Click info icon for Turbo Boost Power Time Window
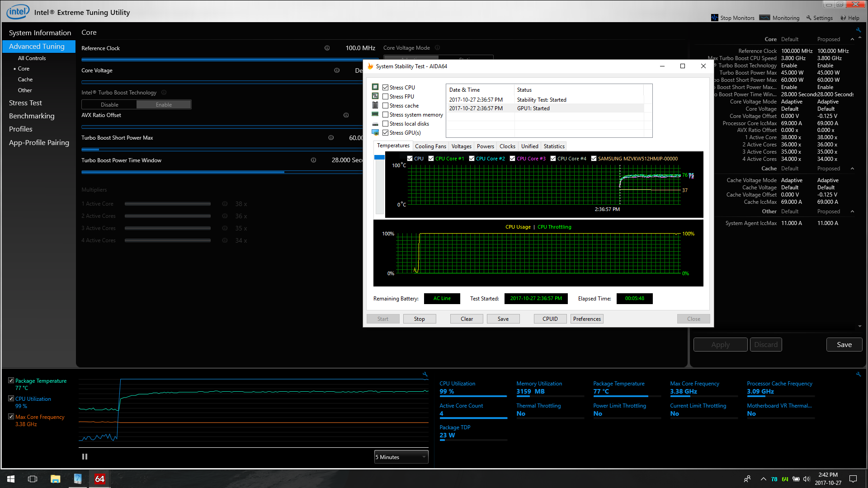The height and width of the screenshot is (488, 868). coord(313,160)
